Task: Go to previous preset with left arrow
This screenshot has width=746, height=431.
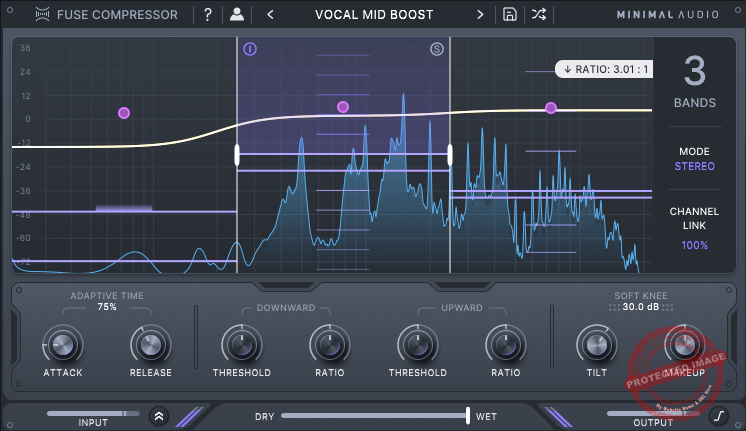Action: (x=270, y=15)
